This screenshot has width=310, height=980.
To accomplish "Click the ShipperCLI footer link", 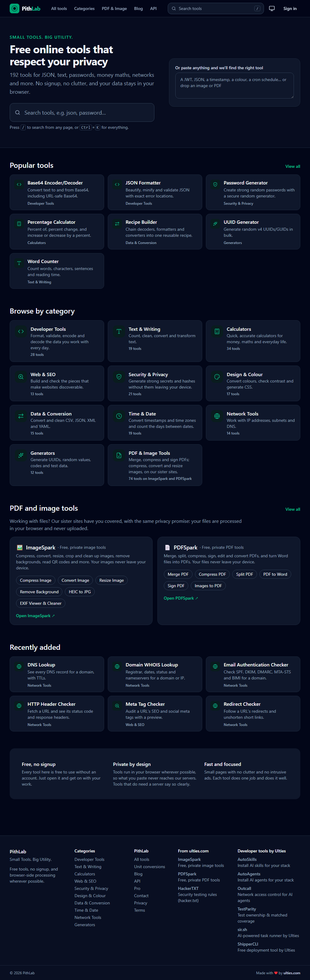I will (248, 944).
